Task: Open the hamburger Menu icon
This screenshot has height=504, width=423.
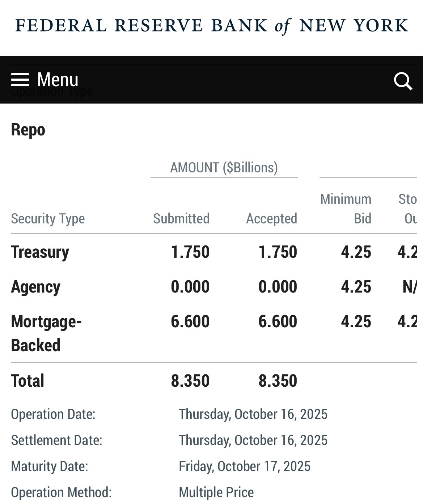Action: 20,80
